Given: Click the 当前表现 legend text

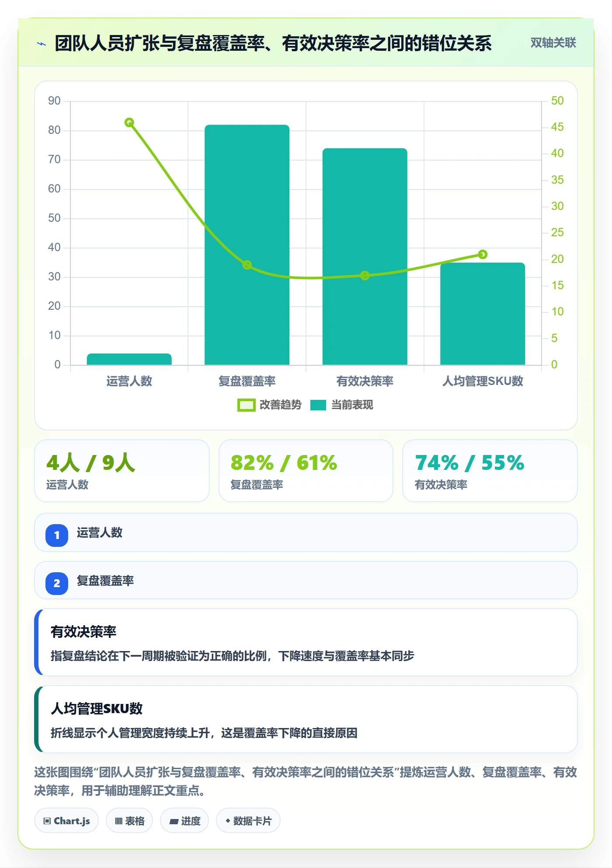Looking at the screenshot, I should [352, 405].
